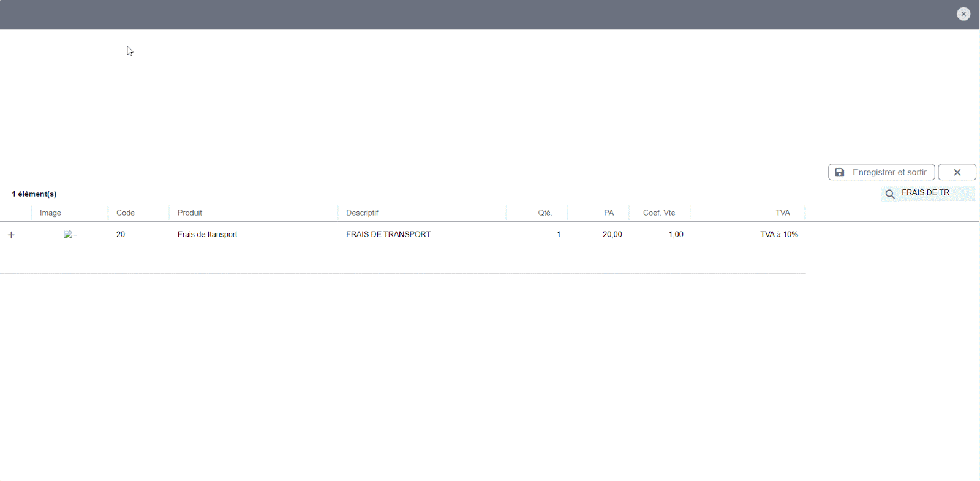Sort by the Produit column header

pyautogui.click(x=190, y=213)
